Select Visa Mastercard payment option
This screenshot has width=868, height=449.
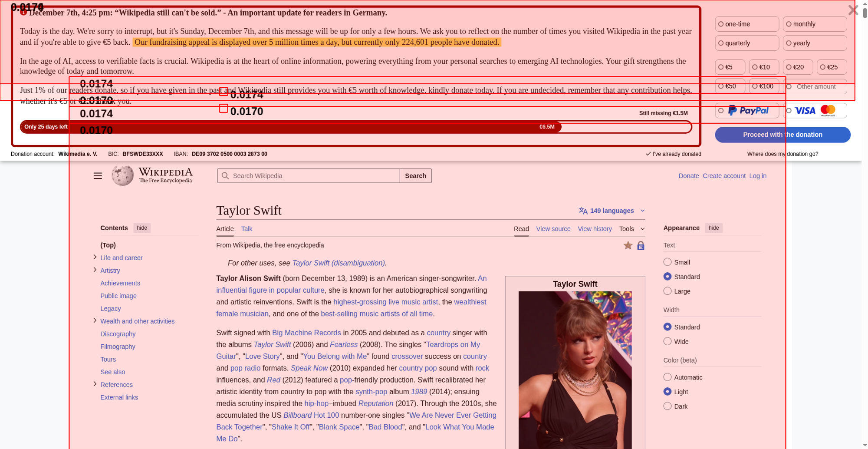tap(815, 111)
